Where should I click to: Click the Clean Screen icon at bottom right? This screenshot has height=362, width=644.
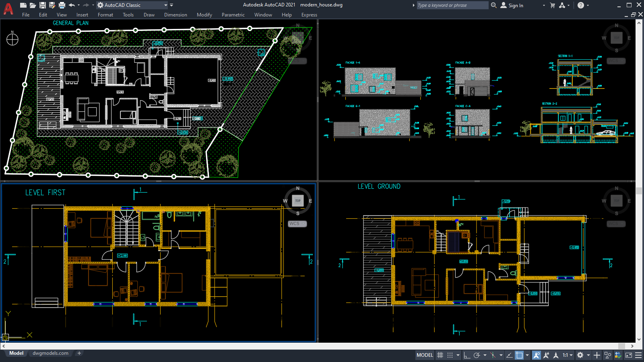tap(630, 355)
